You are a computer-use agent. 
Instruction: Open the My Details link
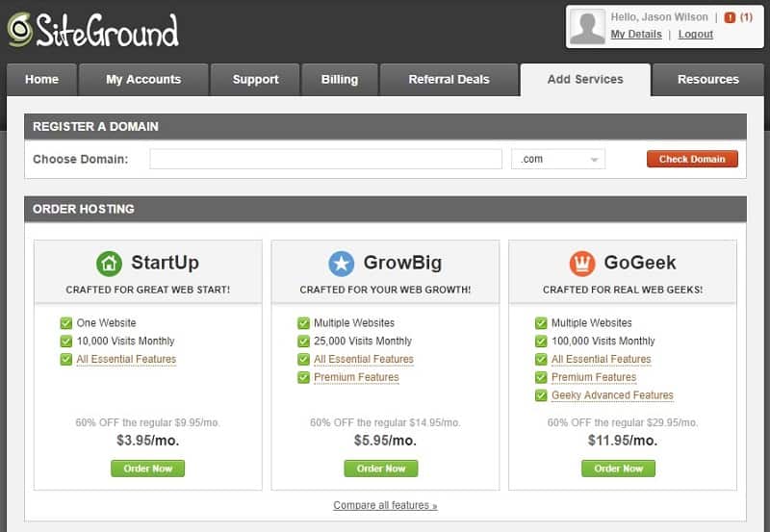(636, 35)
